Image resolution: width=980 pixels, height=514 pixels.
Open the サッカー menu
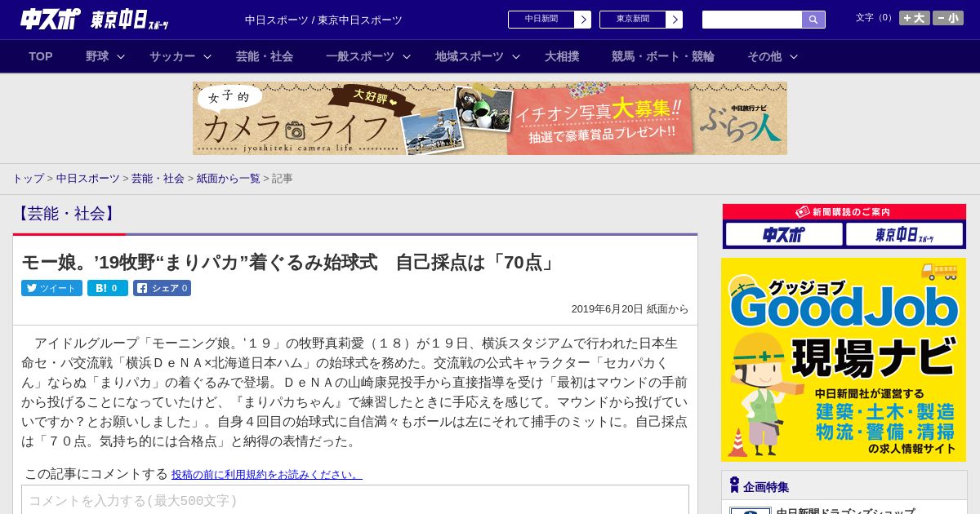click(x=172, y=56)
